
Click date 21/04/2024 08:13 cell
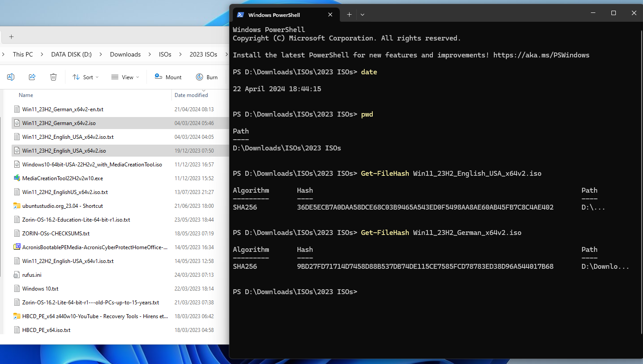point(194,109)
